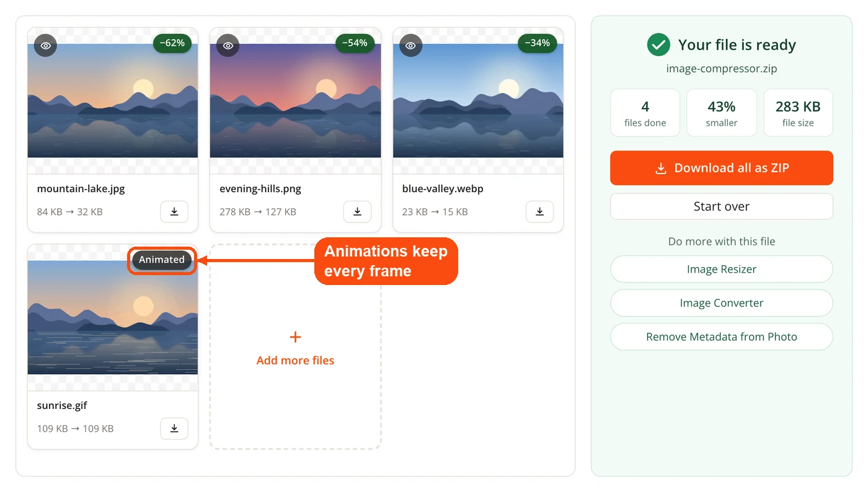Click the '278 KB → 127 KB' size text

(258, 212)
